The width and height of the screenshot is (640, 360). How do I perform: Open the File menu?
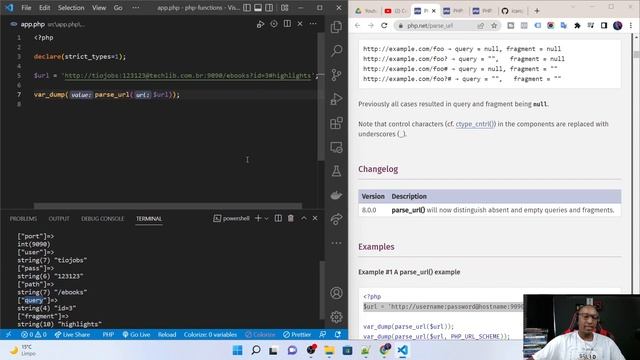point(26,8)
